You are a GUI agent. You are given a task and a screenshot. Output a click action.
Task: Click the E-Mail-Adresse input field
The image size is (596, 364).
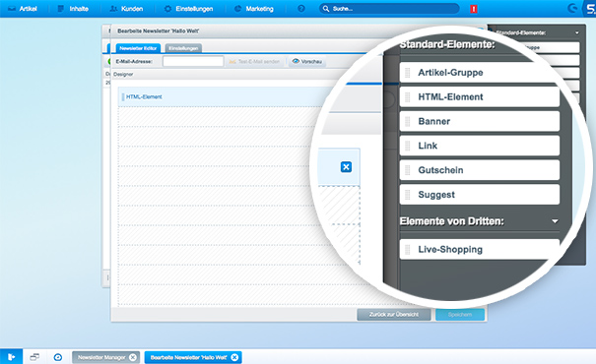coord(193,61)
